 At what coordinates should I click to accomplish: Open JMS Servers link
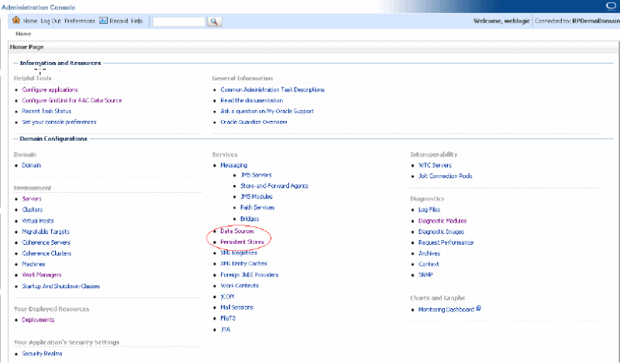click(256, 175)
